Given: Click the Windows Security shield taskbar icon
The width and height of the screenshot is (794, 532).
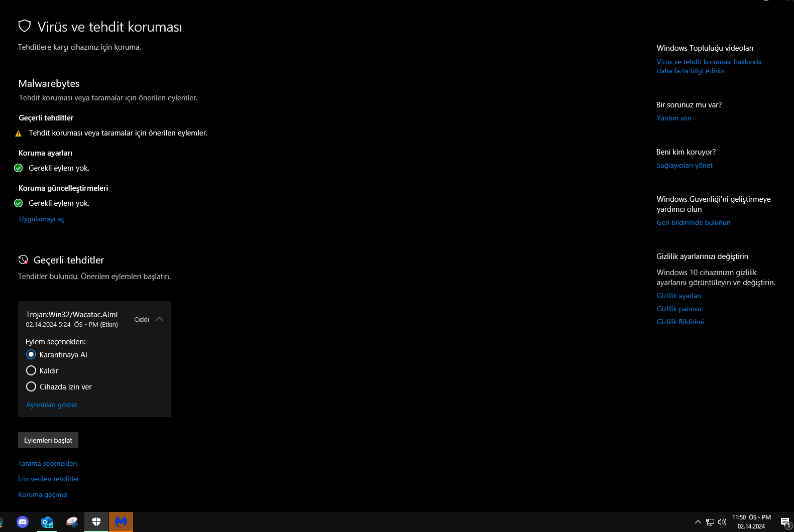Looking at the screenshot, I should tap(96, 522).
